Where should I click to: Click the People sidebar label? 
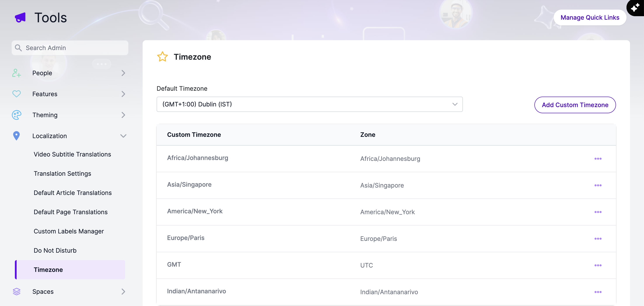tap(42, 73)
